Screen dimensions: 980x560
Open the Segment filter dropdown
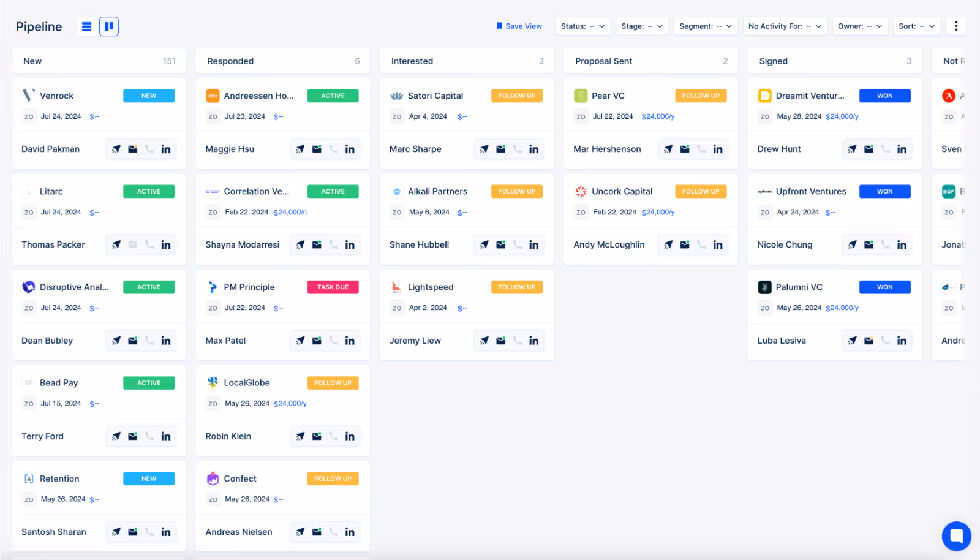(x=706, y=26)
